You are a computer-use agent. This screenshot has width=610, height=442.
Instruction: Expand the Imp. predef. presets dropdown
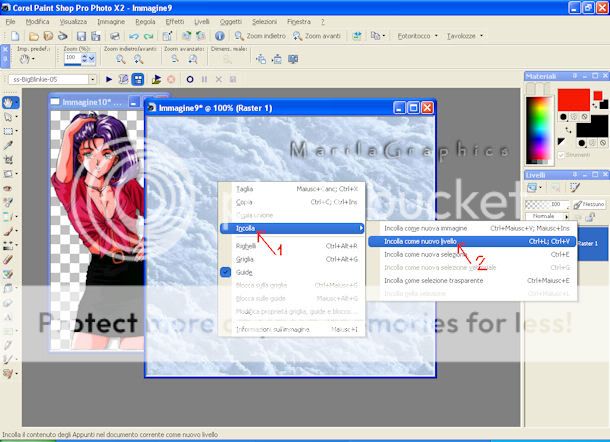[x=33, y=59]
